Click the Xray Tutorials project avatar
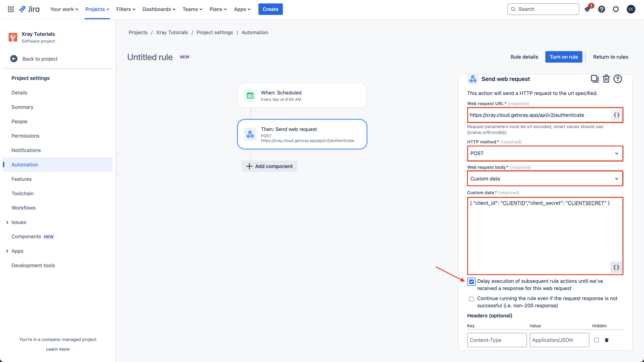This screenshot has height=362, width=644. [13, 37]
